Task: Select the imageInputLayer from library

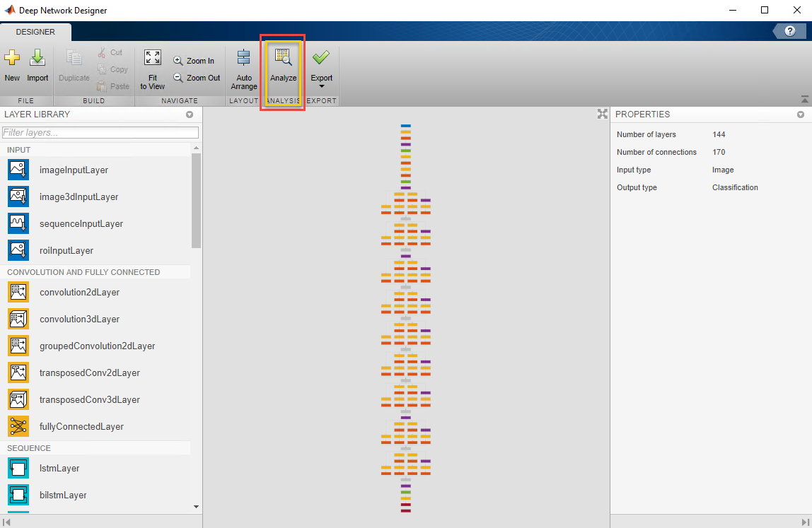Action: (18, 170)
